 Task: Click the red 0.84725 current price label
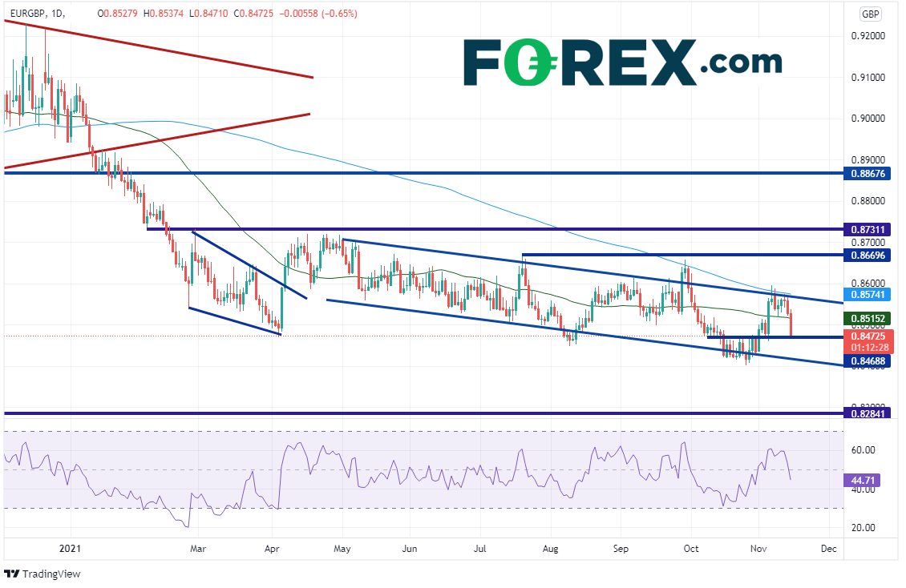coord(869,336)
